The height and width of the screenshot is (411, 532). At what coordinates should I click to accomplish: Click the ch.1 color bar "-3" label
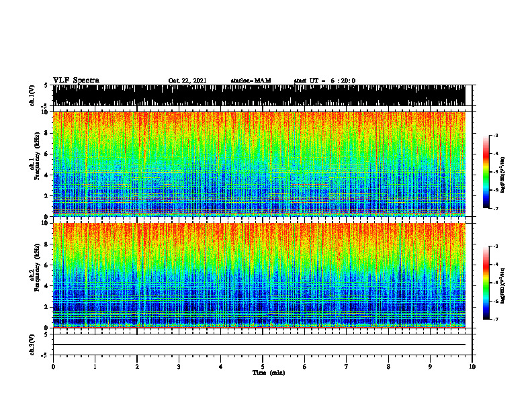coord(495,135)
